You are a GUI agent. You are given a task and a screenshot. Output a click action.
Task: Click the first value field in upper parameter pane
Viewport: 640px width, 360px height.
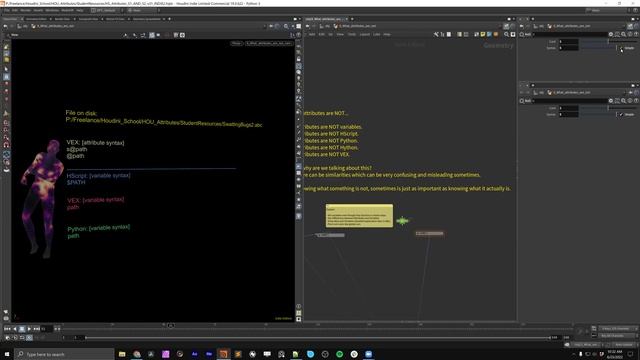(568, 41)
